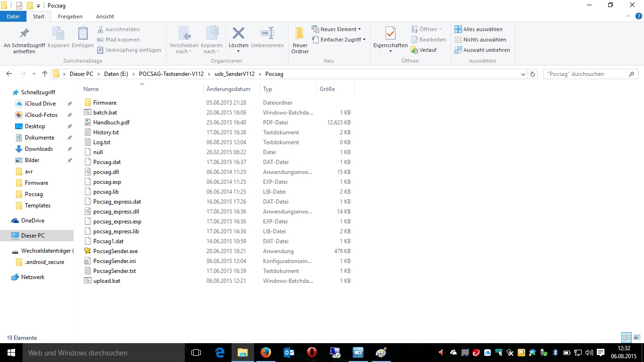This screenshot has width=644, height=362.
Task: Switch to the Ansicht tab
Action: (105, 16)
